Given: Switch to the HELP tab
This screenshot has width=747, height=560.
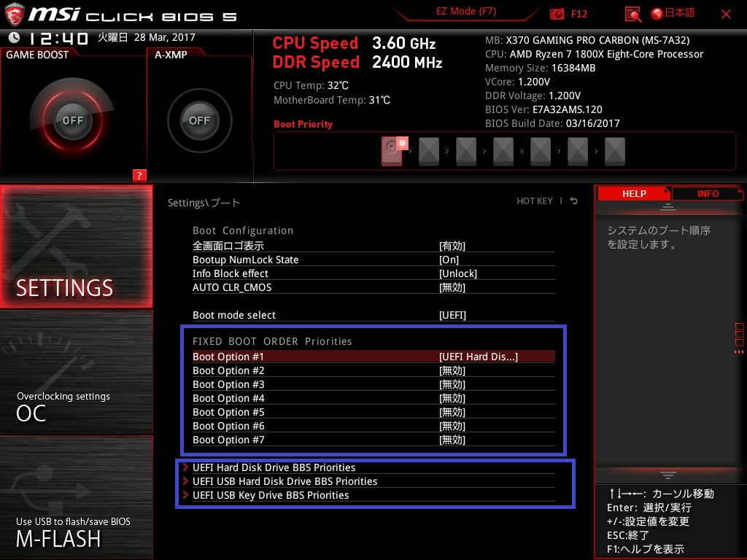Looking at the screenshot, I should pos(634,194).
